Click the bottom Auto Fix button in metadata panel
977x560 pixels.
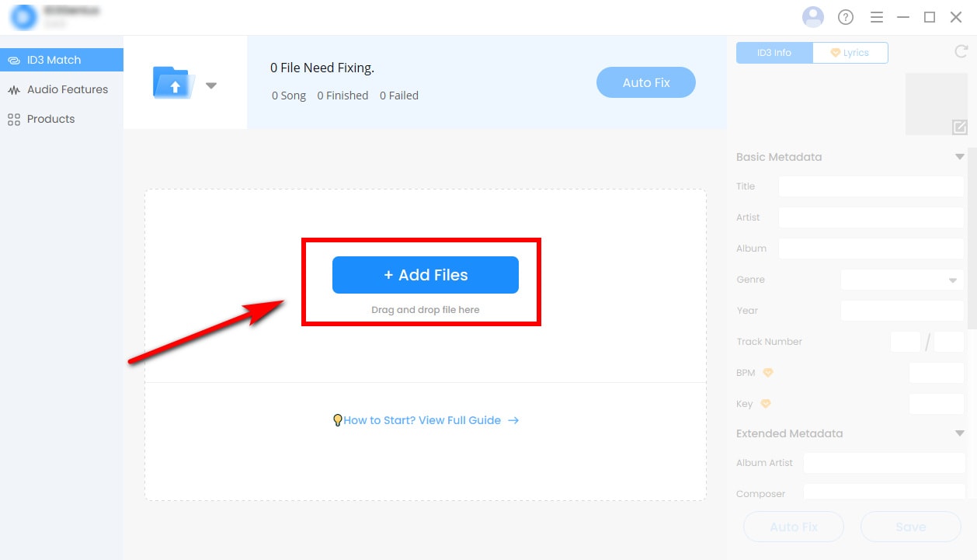pos(794,527)
